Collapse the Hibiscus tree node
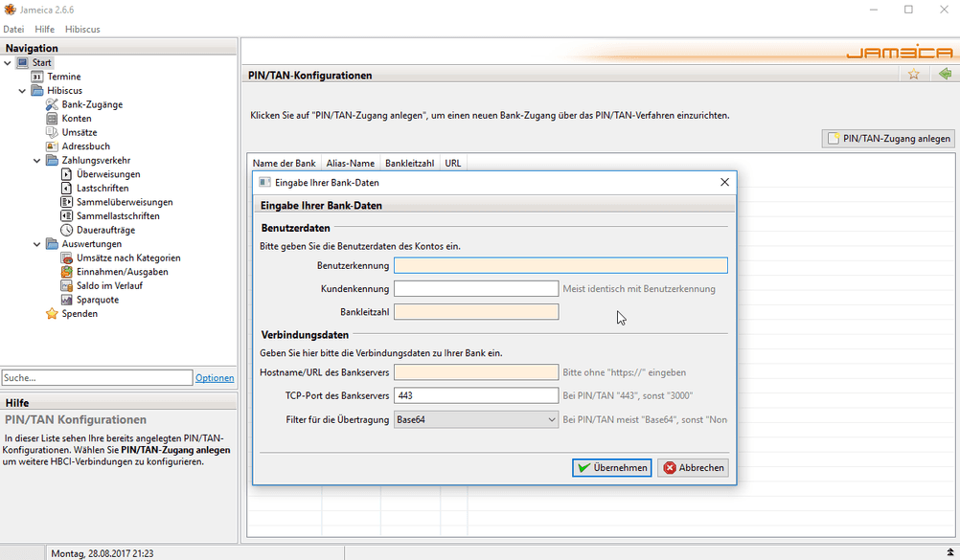The width and height of the screenshot is (960, 560). pos(22,91)
